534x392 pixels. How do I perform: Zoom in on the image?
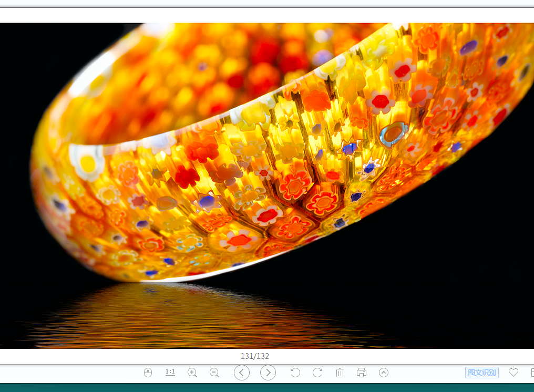(192, 373)
